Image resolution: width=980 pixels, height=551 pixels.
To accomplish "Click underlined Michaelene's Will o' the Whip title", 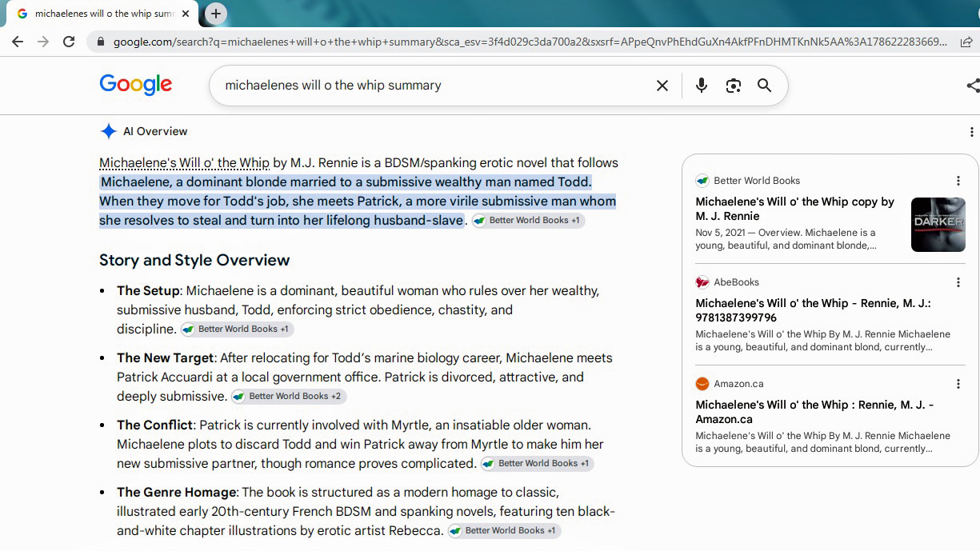I will point(184,163).
